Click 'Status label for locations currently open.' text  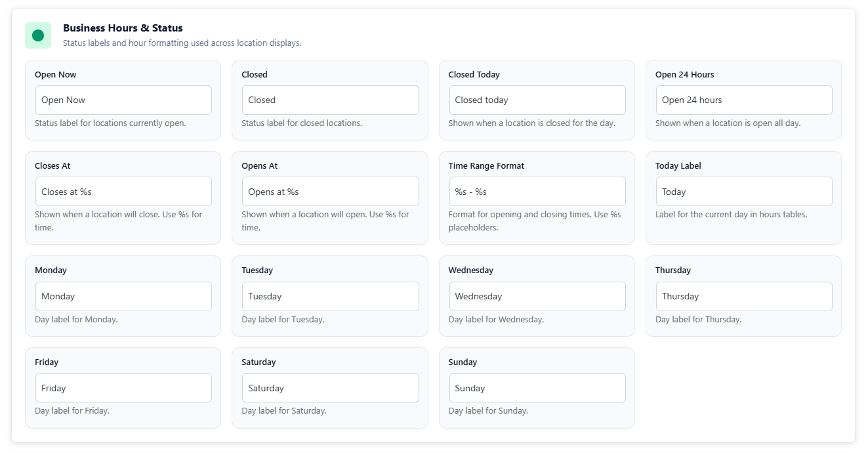tap(110, 123)
